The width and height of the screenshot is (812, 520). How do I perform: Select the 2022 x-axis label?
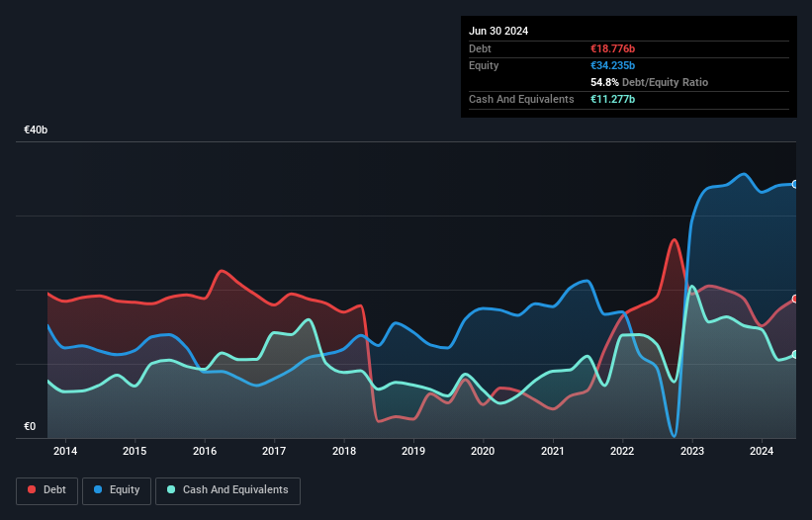click(622, 451)
